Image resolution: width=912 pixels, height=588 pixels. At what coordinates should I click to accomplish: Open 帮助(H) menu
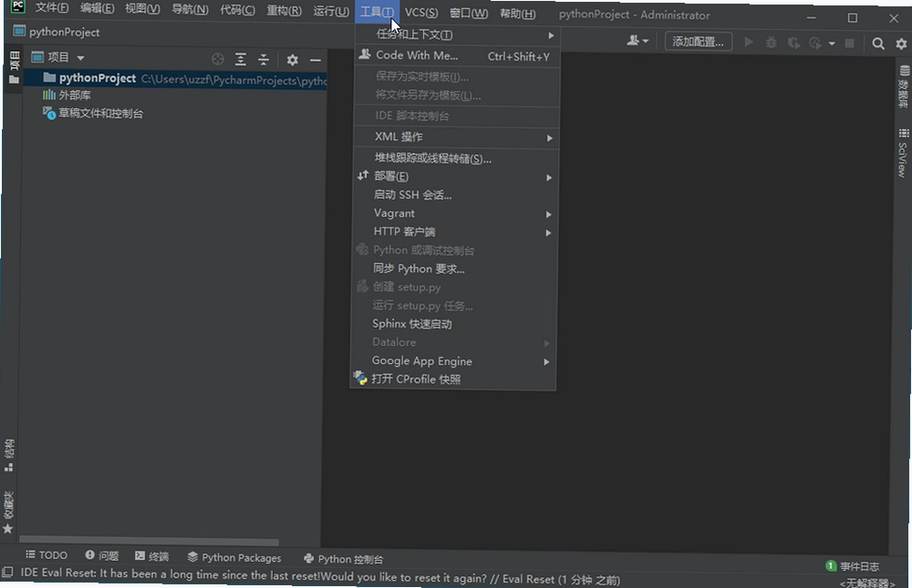(518, 14)
